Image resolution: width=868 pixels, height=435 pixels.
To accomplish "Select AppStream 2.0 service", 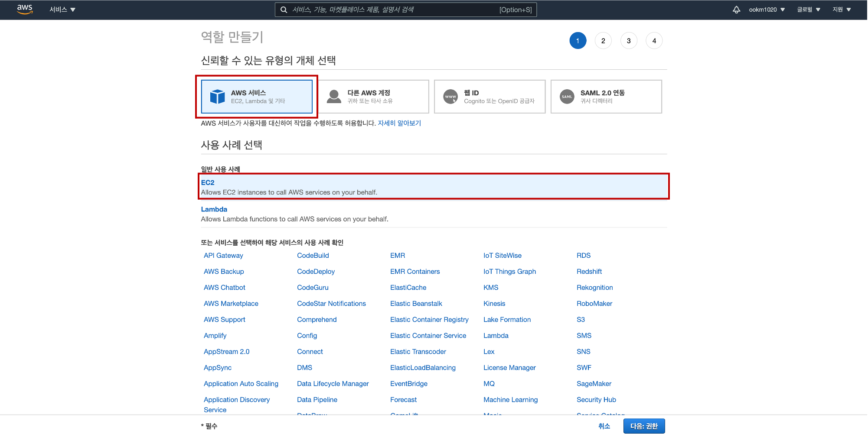I will click(227, 352).
